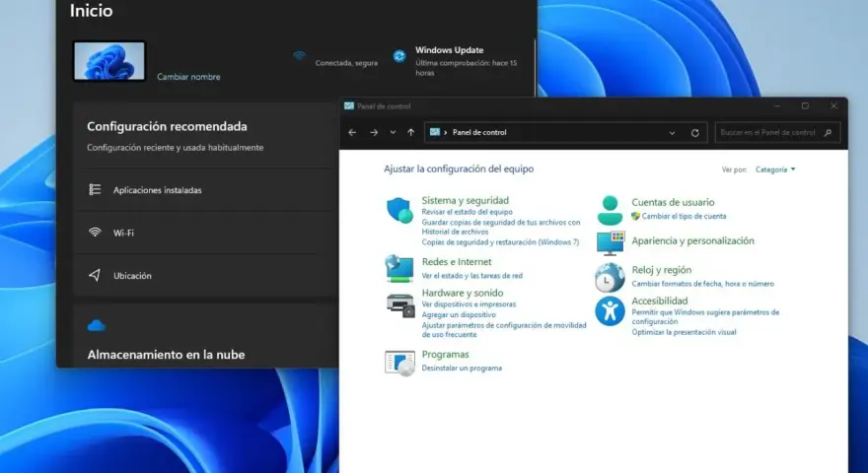Click Ver el estado y las tareas de red
Viewport: 868px width, 473px height.
click(471, 276)
